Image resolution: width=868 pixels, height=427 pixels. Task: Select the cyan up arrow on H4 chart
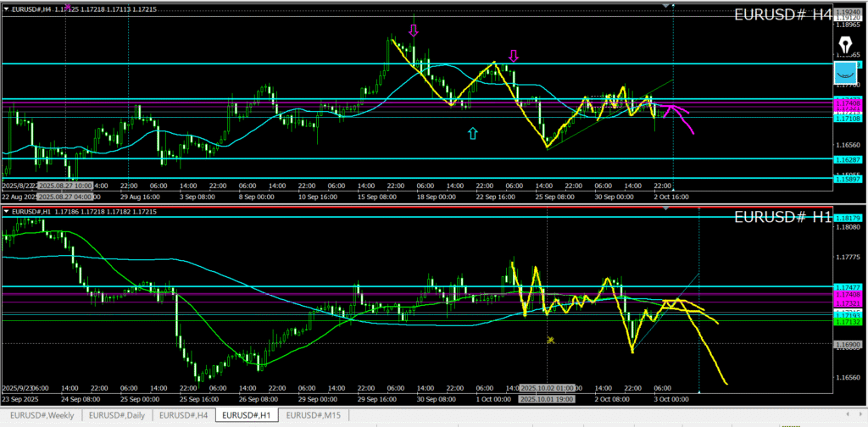coord(472,132)
